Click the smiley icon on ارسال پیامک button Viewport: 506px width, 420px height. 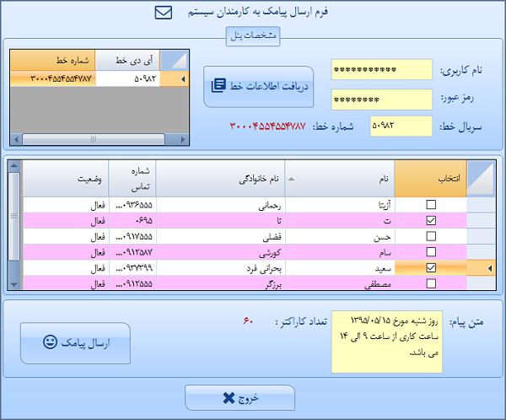[x=51, y=343]
